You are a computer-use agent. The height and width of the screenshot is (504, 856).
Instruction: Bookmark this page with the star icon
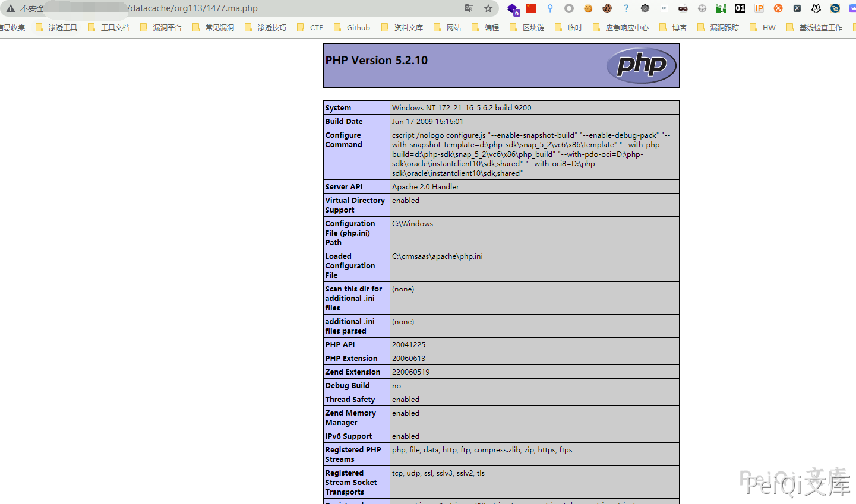click(488, 8)
